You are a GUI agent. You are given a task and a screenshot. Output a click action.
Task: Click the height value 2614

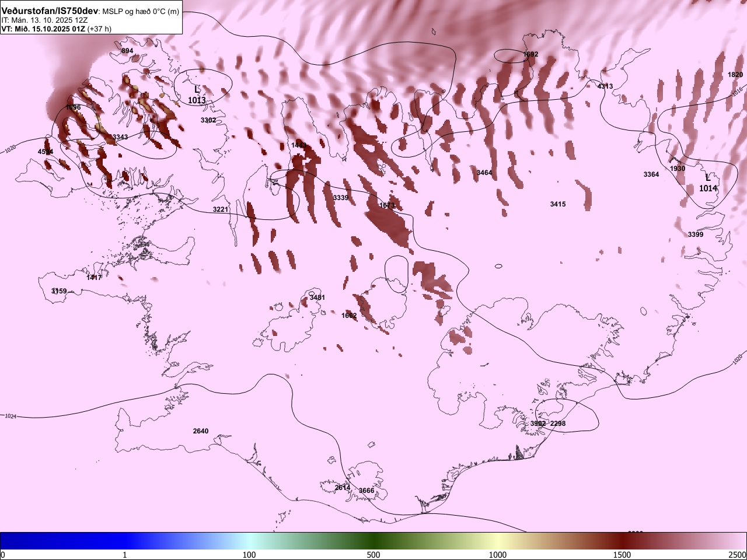click(343, 488)
